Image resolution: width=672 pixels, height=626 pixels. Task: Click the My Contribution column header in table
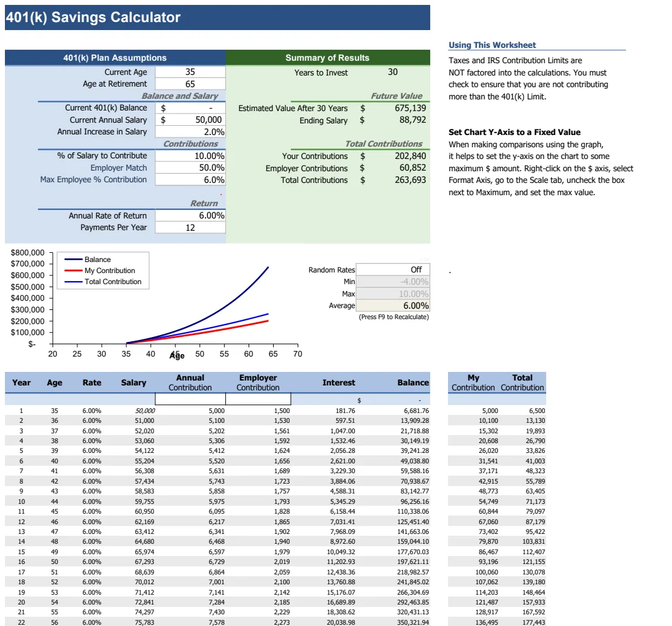[473, 382]
